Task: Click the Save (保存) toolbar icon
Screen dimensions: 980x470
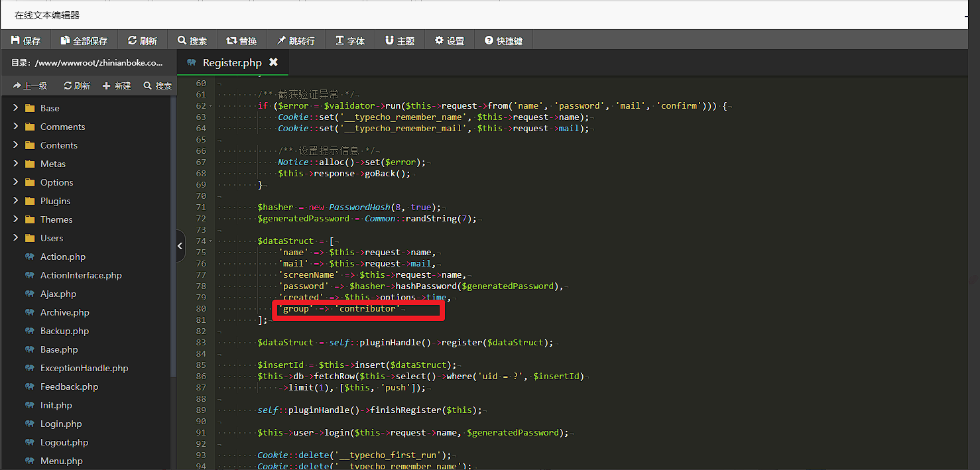Action: [x=15, y=40]
